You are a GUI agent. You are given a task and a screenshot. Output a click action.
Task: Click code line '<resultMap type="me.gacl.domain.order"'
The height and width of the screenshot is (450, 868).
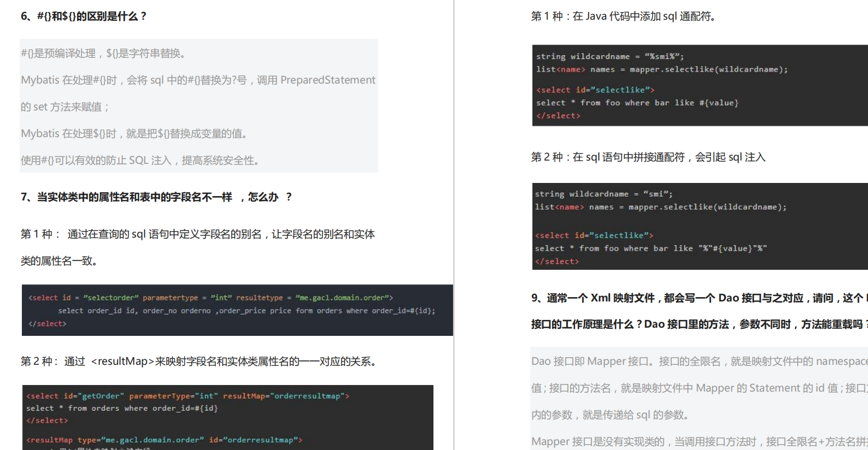point(164,440)
